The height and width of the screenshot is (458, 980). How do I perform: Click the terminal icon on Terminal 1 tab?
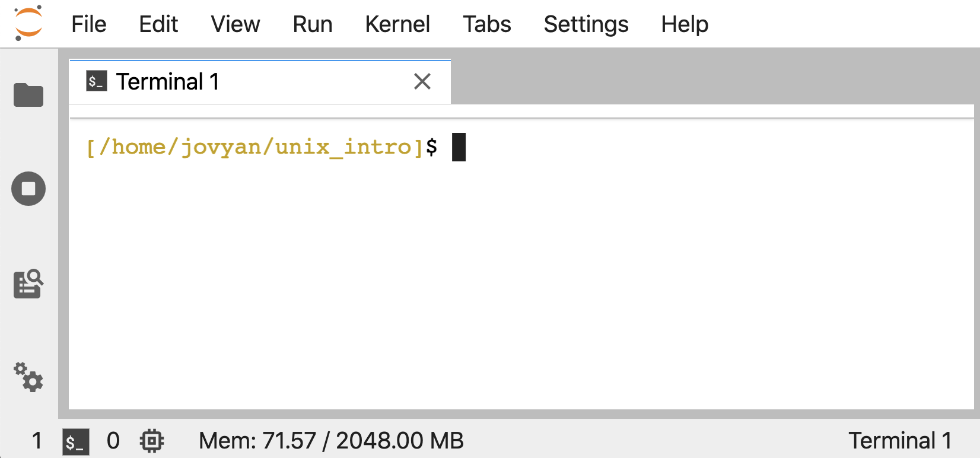(97, 81)
